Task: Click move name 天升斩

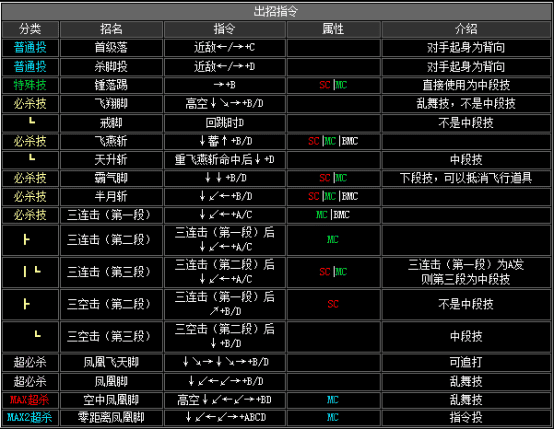Action: tap(111, 160)
